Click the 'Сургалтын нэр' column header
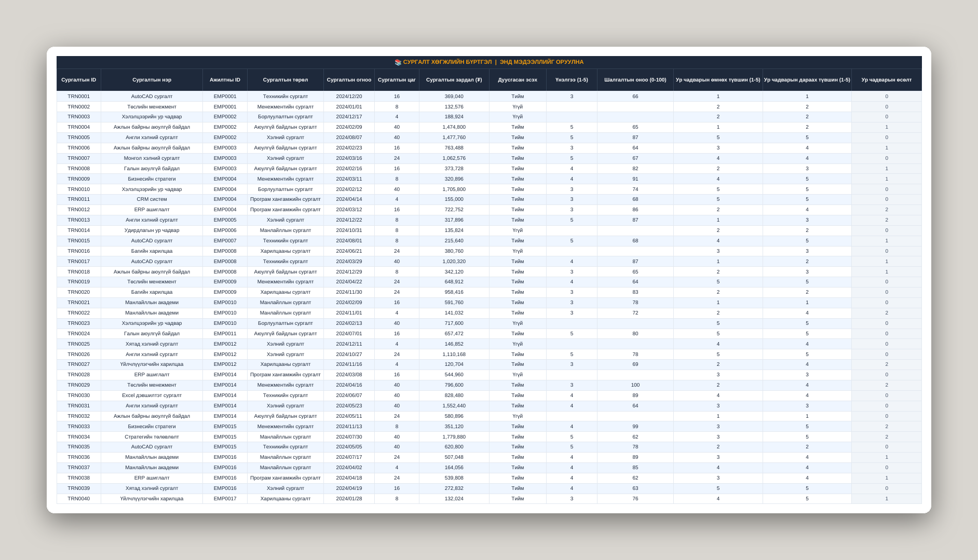978x560 pixels. click(x=152, y=80)
